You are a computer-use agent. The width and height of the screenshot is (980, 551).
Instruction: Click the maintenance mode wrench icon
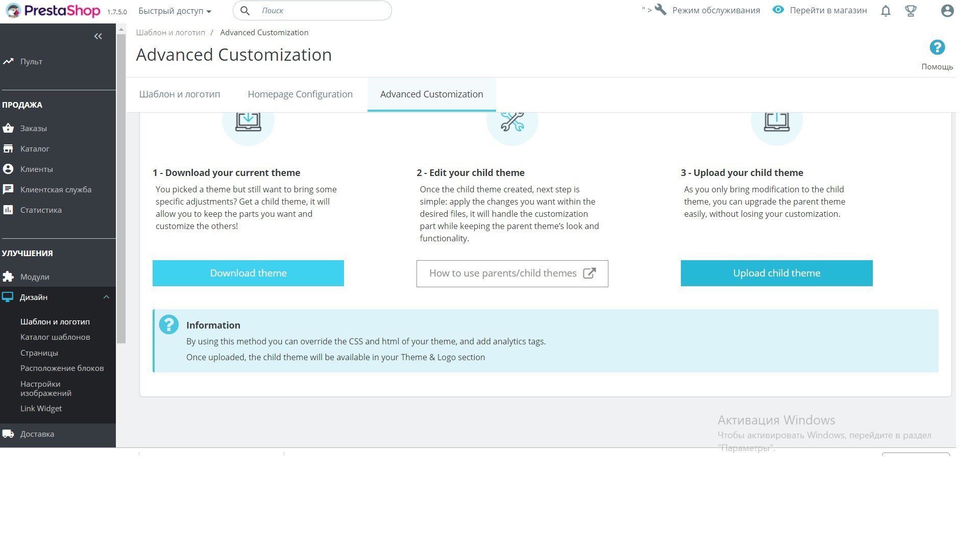pyautogui.click(x=660, y=10)
